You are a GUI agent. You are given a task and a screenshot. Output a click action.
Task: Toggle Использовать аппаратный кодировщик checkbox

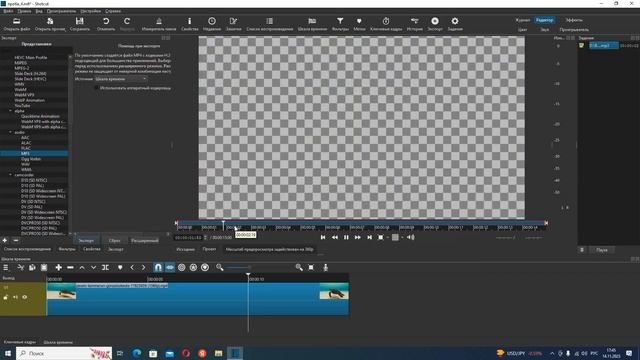(97, 88)
